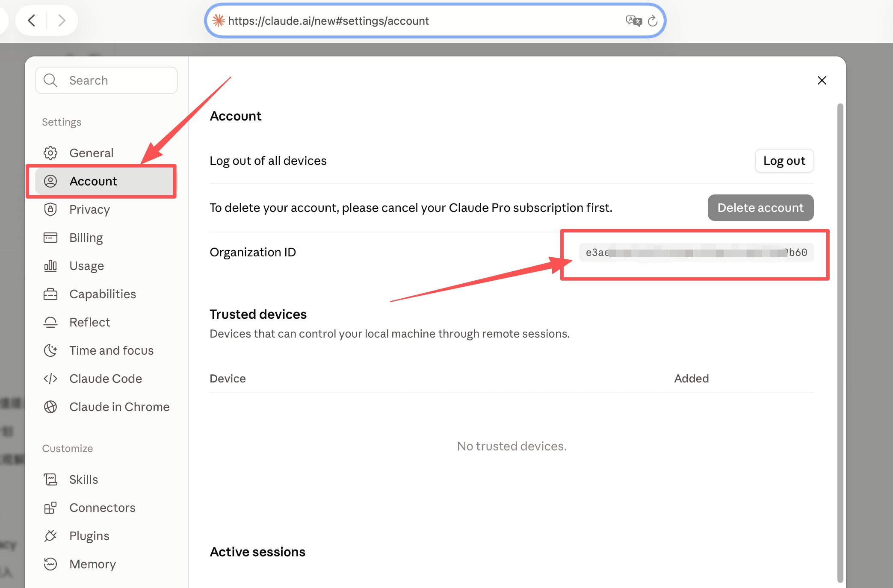Click the Account person icon
Screen dimensions: 893x588
pyautogui.click(x=50, y=181)
